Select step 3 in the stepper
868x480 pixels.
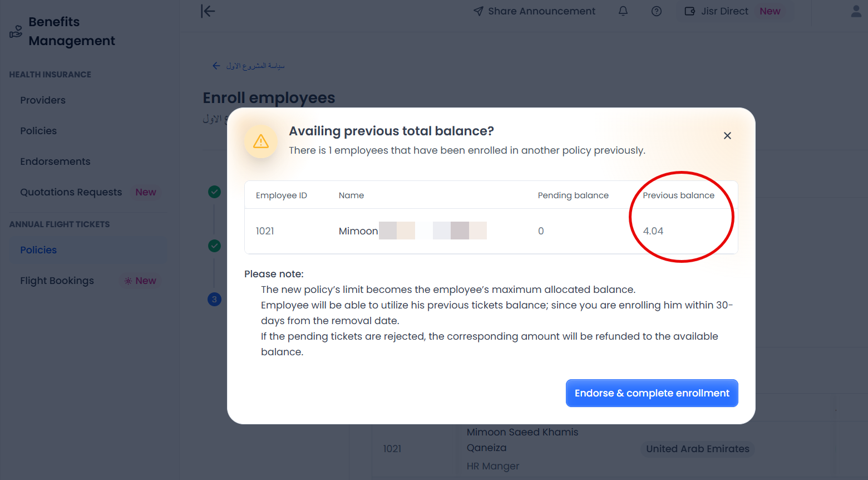pyautogui.click(x=214, y=300)
